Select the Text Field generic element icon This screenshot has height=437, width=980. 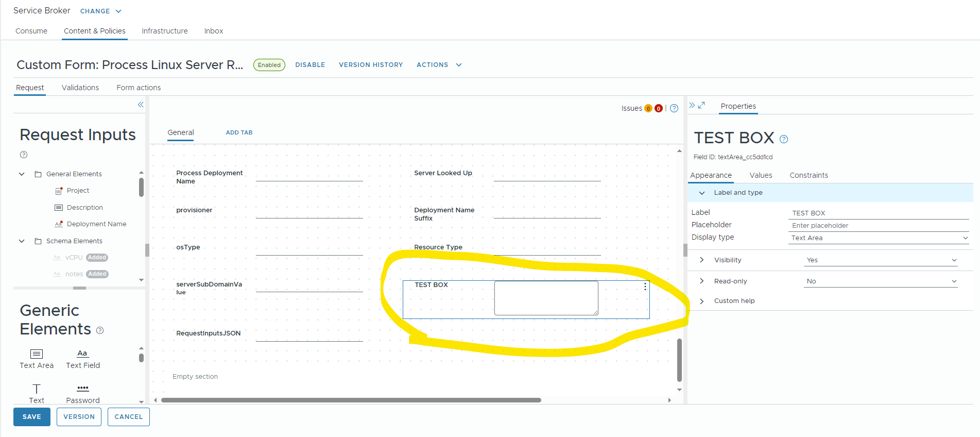(x=82, y=354)
